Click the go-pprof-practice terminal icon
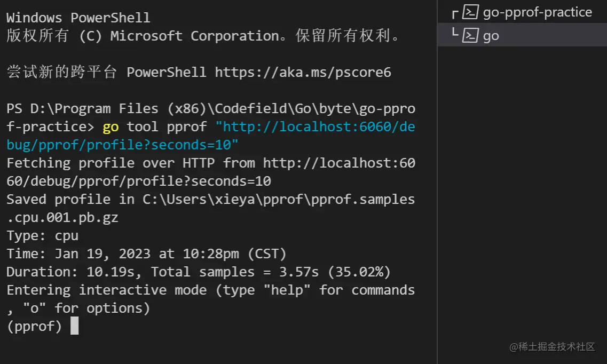The height and width of the screenshot is (364, 607). tap(470, 12)
